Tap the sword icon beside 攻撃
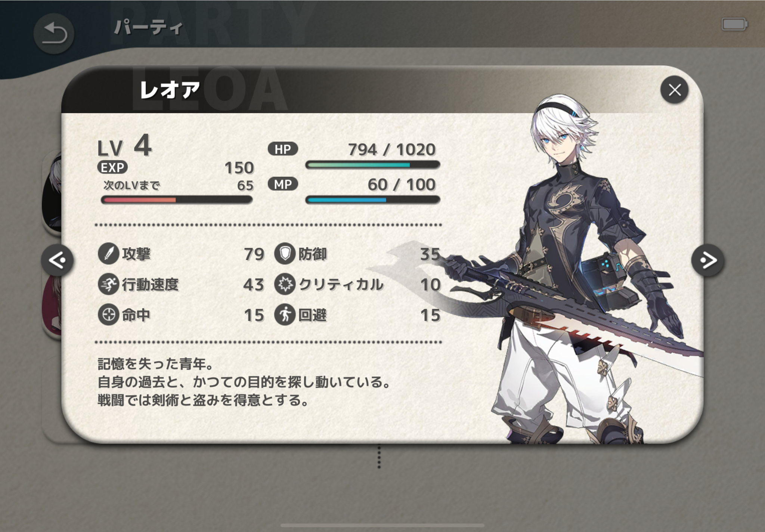The width and height of the screenshot is (765, 532). coord(108,254)
